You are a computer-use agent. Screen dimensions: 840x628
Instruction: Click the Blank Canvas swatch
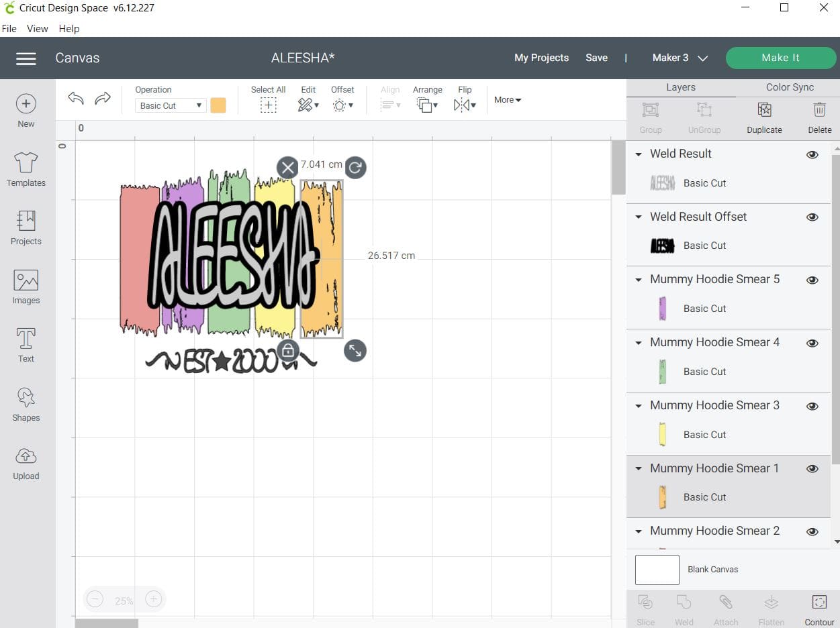click(657, 570)
